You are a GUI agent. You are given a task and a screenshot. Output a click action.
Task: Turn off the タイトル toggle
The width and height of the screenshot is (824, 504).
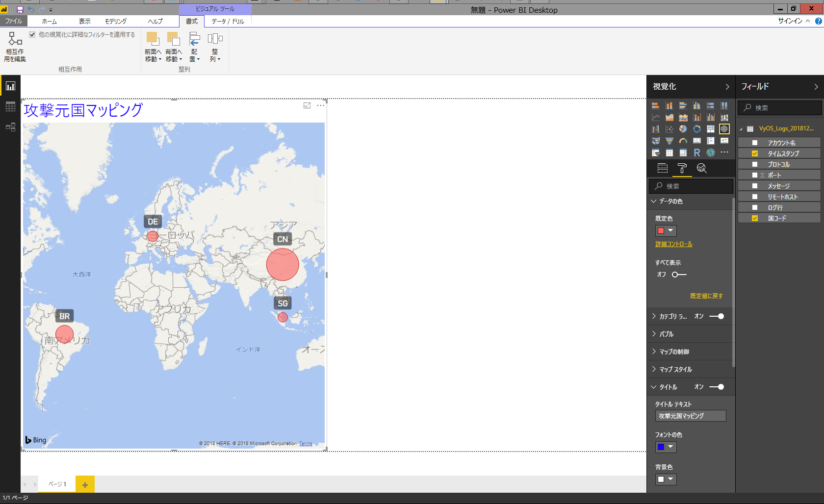point(717,387)
